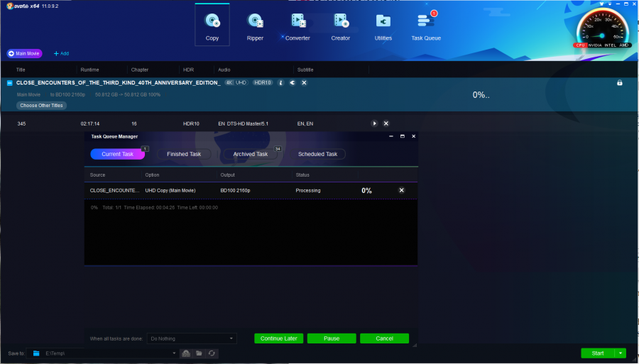
Task: Open the Ripper module
Action: point(255,26)
